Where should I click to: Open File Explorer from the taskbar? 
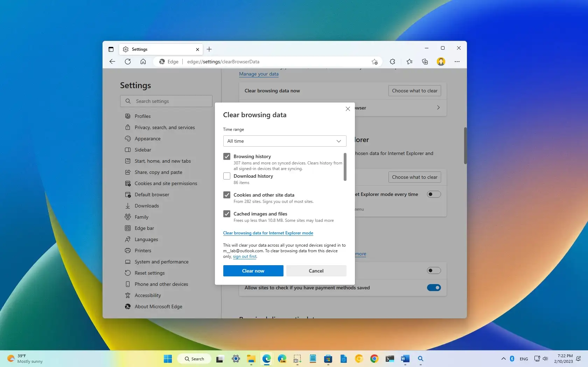pyautogui.click(x=251, y=359)
